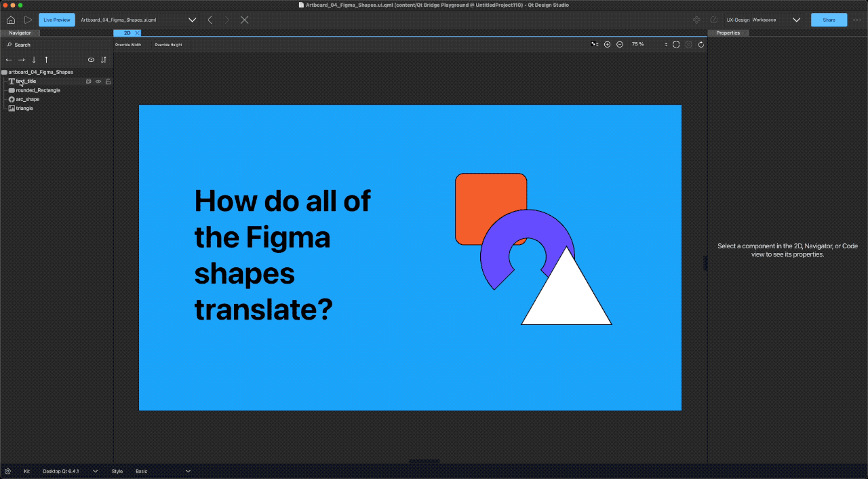The width and height of the screenshot is (868, 479).
Task: Fit the canvas using the frame icon
Action: (676, 44)
